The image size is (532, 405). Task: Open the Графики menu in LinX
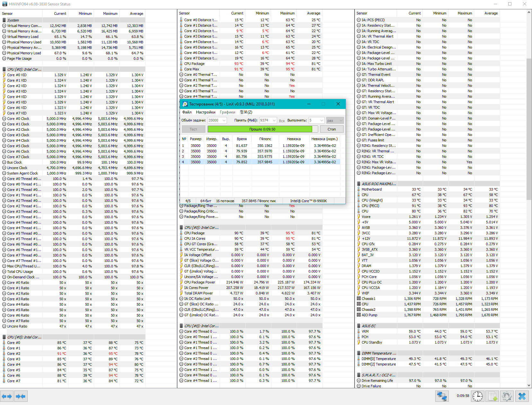228,112
